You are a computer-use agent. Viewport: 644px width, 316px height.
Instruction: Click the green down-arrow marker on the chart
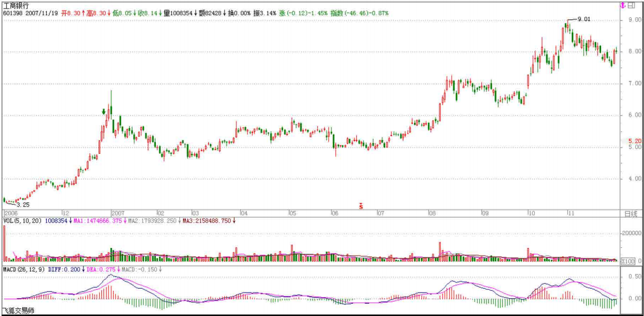pos(104,112)
